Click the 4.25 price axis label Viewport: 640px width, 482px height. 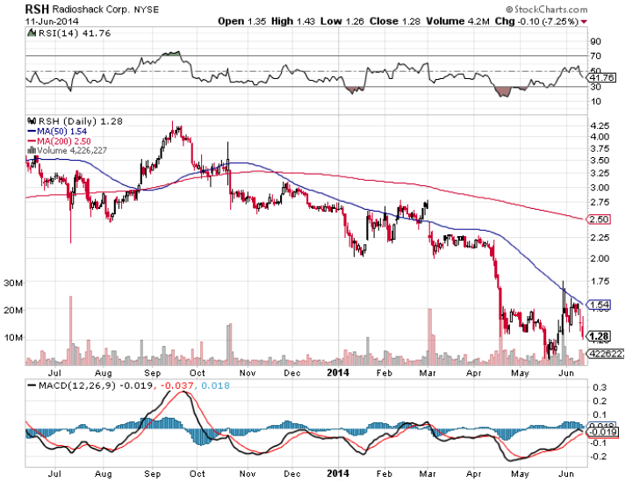click(599, 126)
